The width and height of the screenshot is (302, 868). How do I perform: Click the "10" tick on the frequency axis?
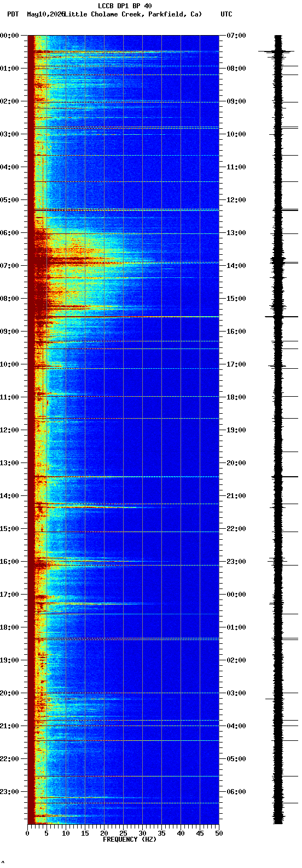point(66,833)
